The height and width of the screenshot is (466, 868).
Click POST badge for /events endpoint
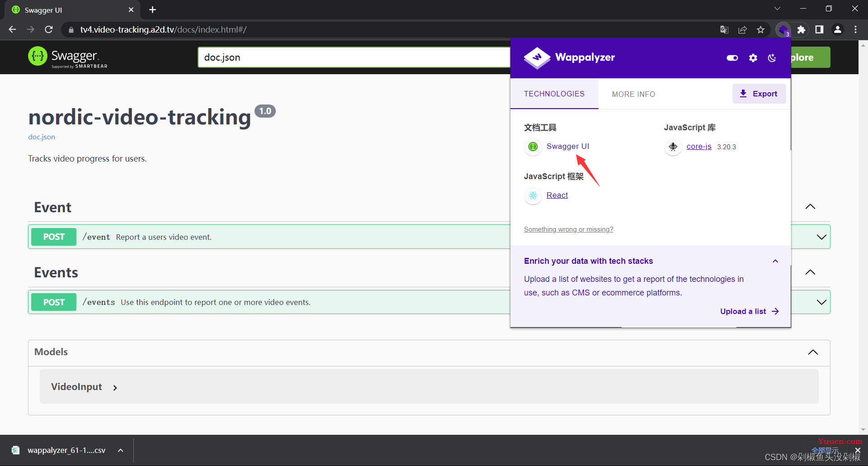[x=54, y=302]
